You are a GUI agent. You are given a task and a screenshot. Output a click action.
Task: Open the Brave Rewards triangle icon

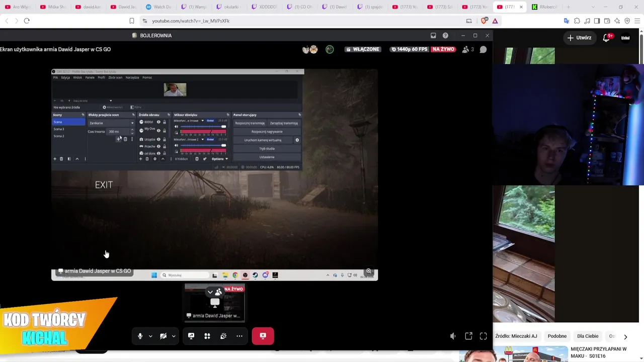pyautogui.click(x=495, y=21)
